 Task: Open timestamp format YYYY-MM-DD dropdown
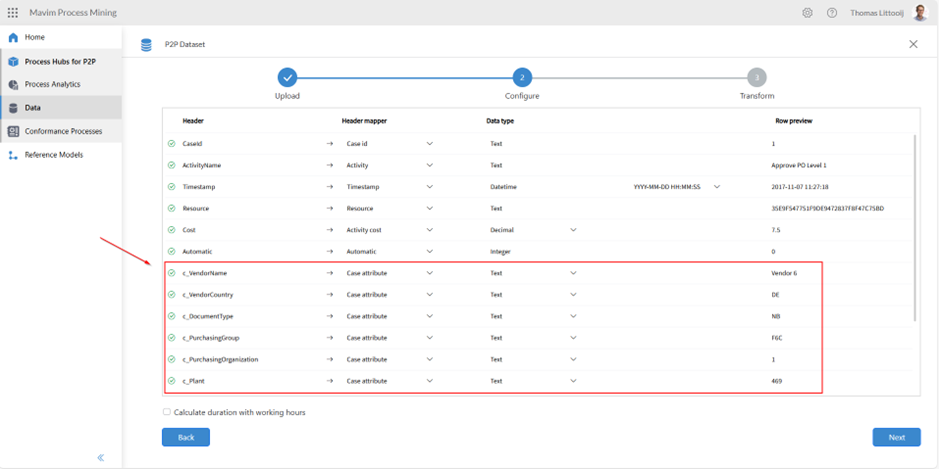716,187
